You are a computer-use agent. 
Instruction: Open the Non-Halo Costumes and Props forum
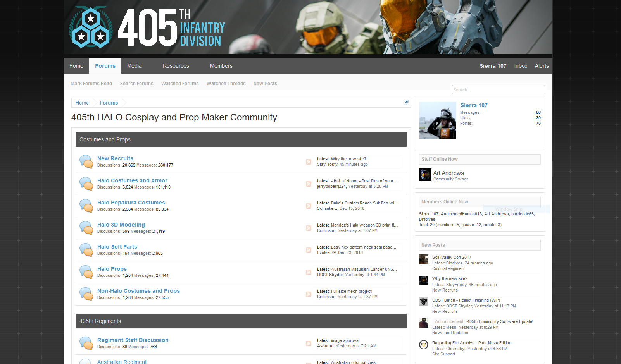click(x=138, y=291)
